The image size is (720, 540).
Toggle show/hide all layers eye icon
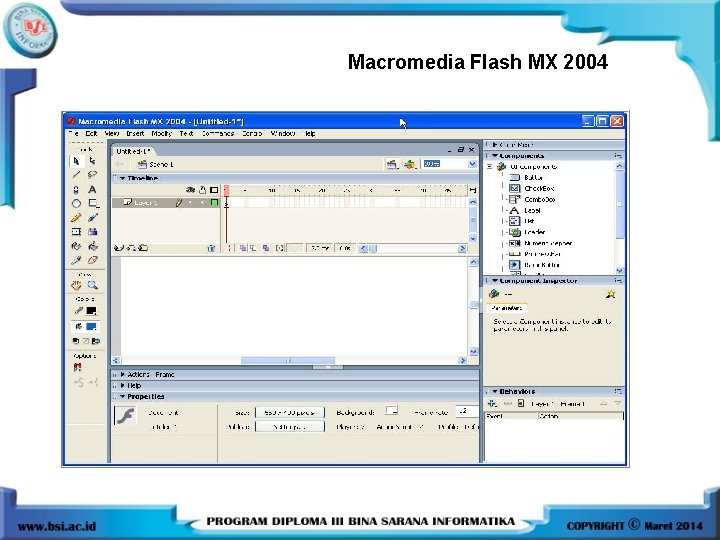tap(190, 190)
